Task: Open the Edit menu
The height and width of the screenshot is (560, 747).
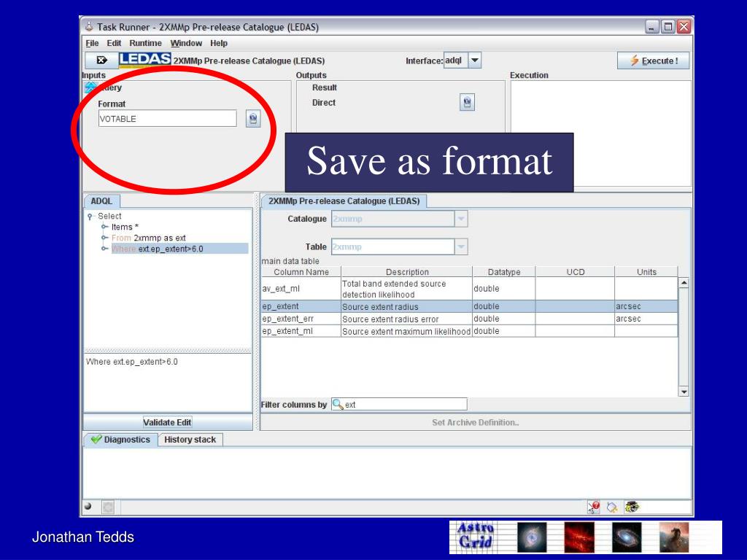Action: tap(114, 43)
